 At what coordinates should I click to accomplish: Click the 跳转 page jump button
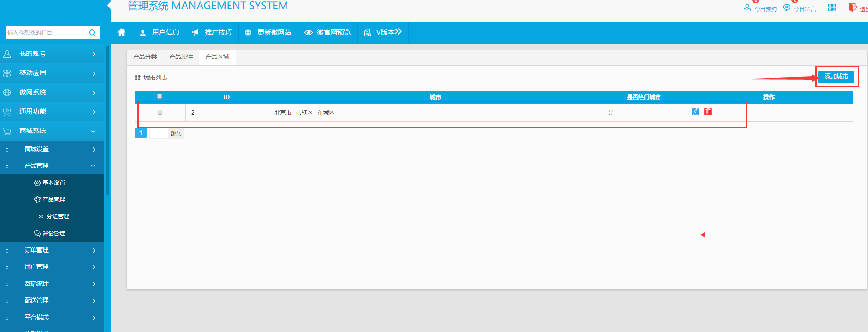(176, 134)
